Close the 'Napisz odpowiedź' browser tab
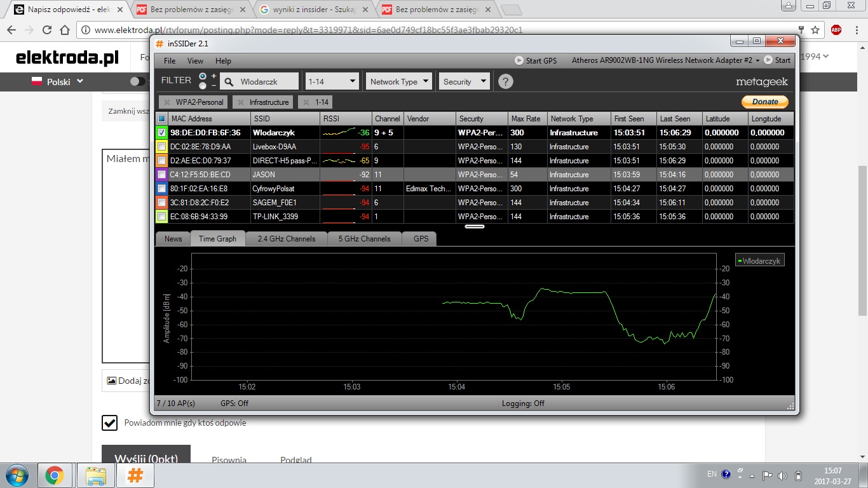Screen dimensions: 868x488 tap(120, 10)
